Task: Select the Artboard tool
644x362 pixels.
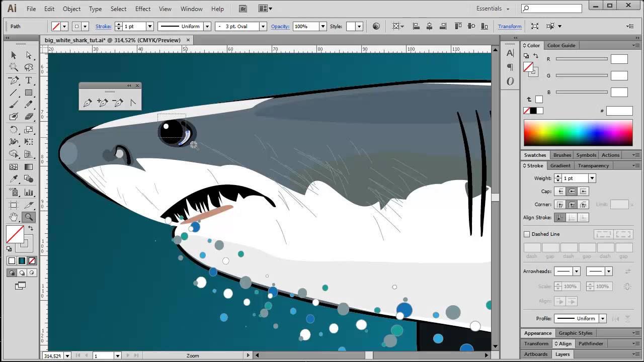Action: 14,205
